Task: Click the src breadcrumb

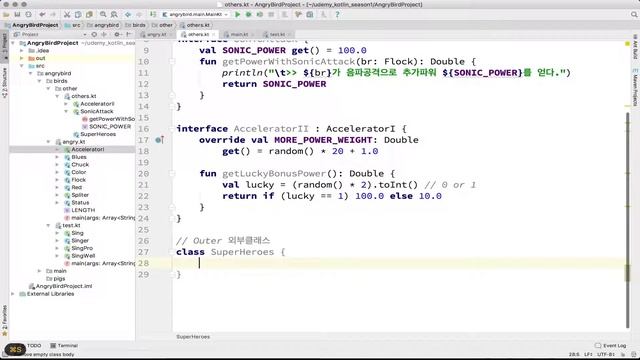Action: (73, 25)
